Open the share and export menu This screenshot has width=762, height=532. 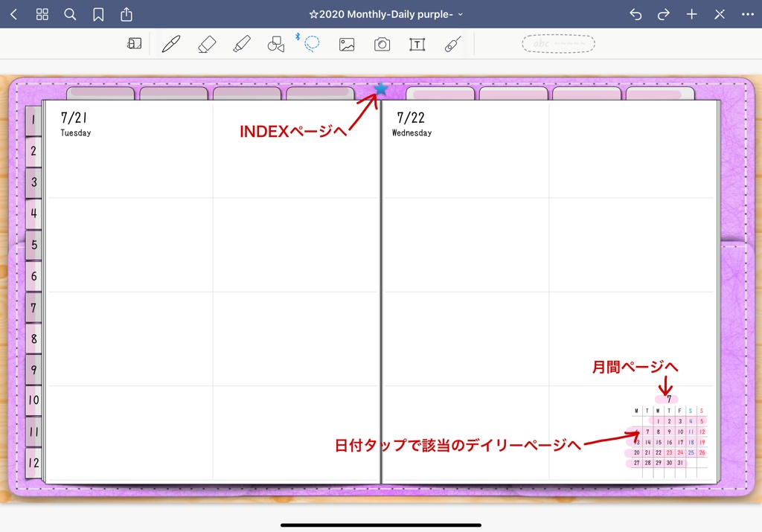pos(126,13)
